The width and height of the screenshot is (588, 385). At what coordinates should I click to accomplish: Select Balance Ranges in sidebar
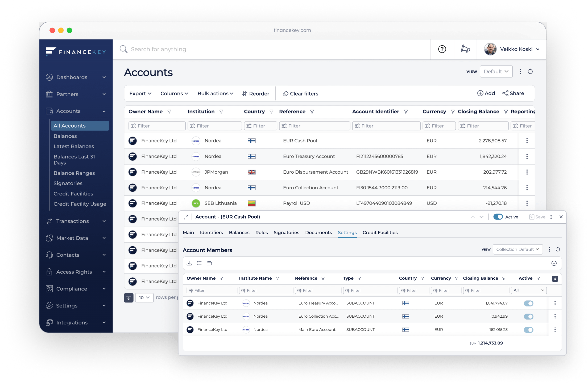74,173
